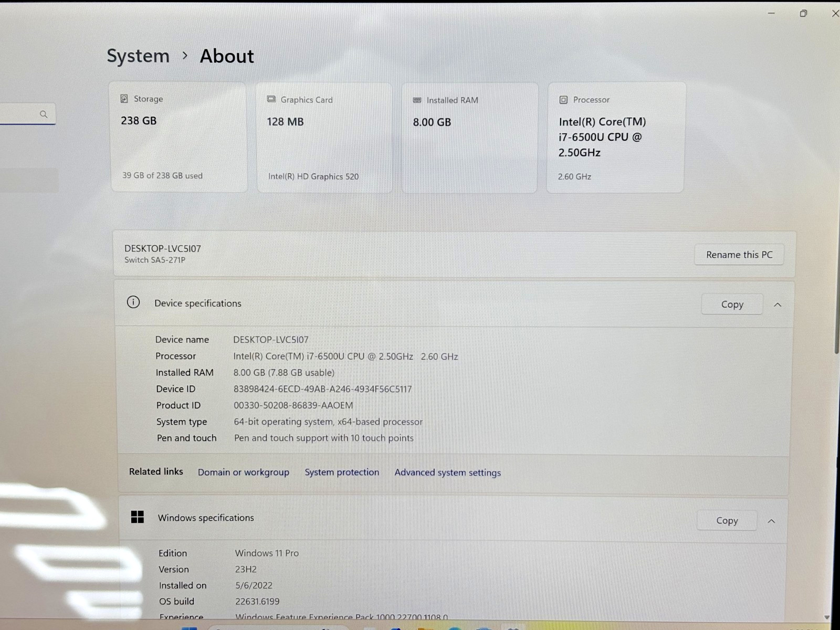Click the Graphics Card icon
Image resolution: width=840 pixels, height=630 pixels.
[271, 99]
